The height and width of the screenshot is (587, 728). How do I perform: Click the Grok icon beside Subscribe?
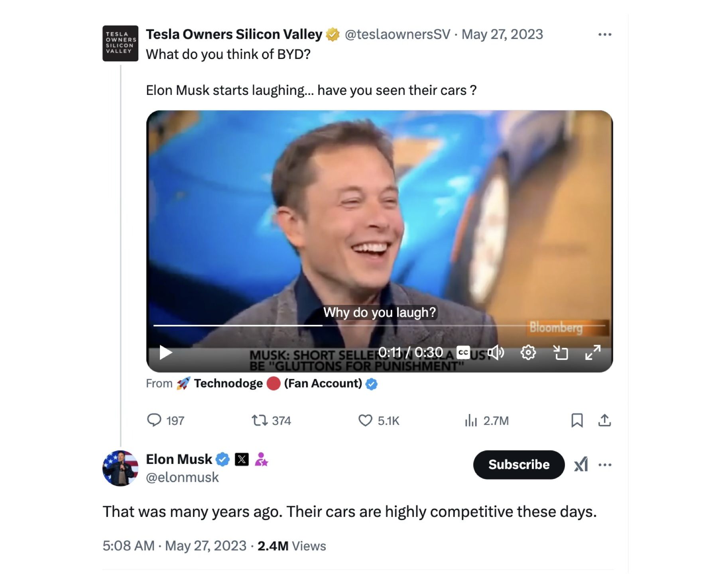coord(580,465)
